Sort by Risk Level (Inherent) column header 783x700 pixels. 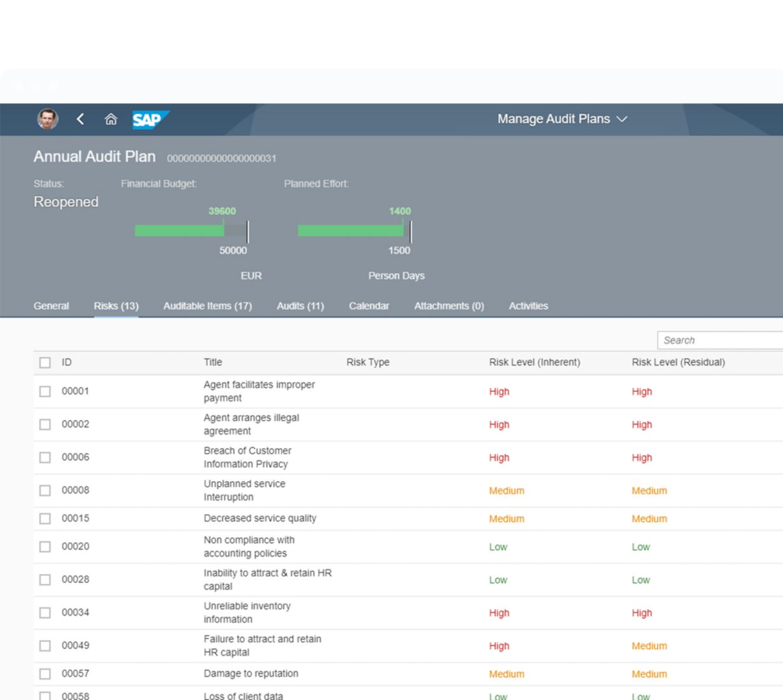tap(534, 363)
